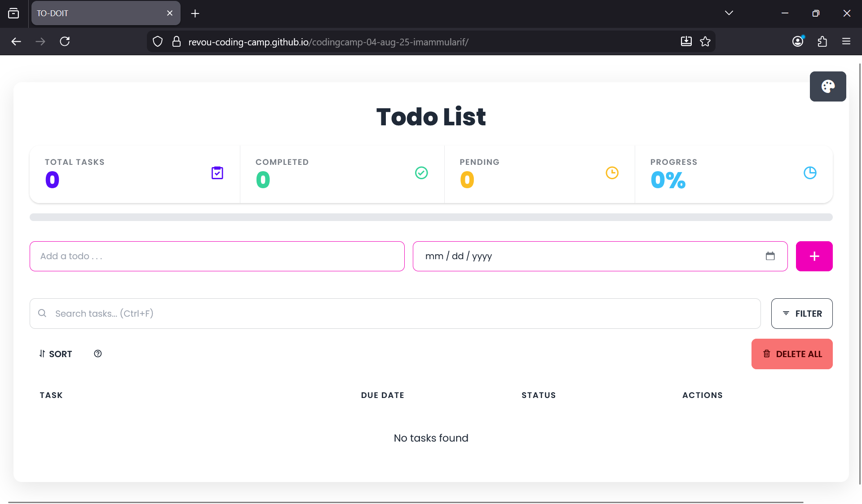Image resolution: width=862 pixels, height=504 pixels.
Task: Select the TO-DOIT browser tab
Action: click(x=99, y=13)
